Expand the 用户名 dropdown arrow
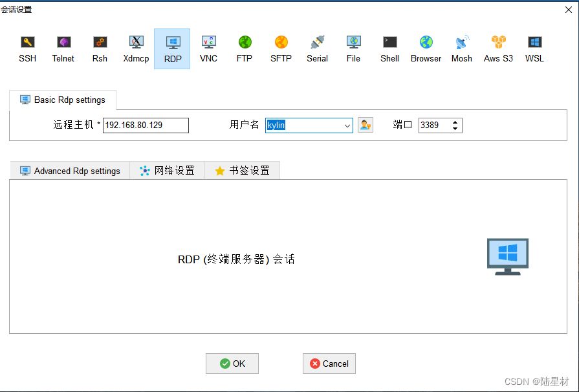The height and width of the screenshot is (392, 579). point(347,125)
